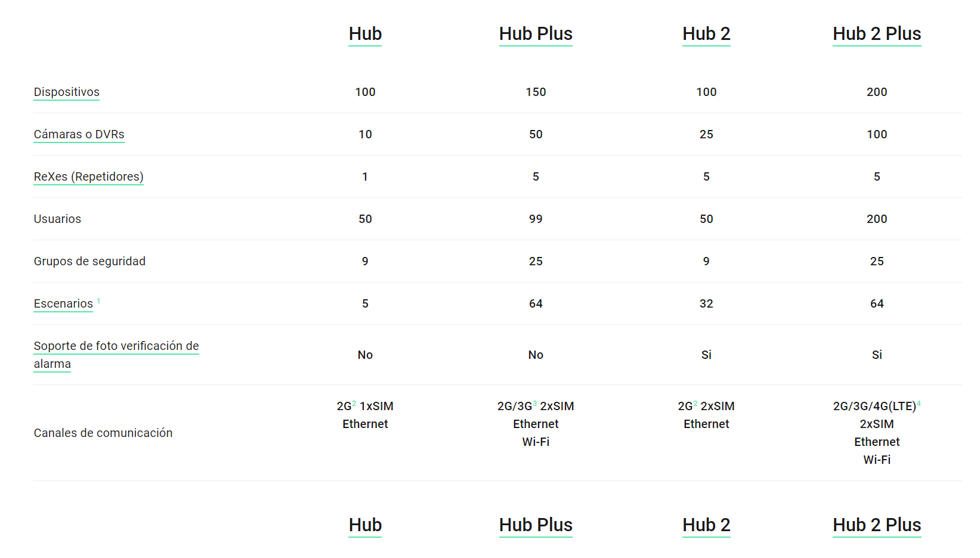Viewport: 980px width, 558px height.
Task: Open the bottom Hub product link
Action: pos(365,525)
